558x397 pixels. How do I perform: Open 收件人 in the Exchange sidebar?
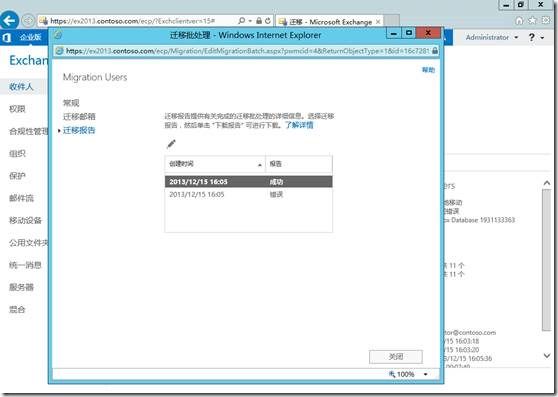(21, 86)
